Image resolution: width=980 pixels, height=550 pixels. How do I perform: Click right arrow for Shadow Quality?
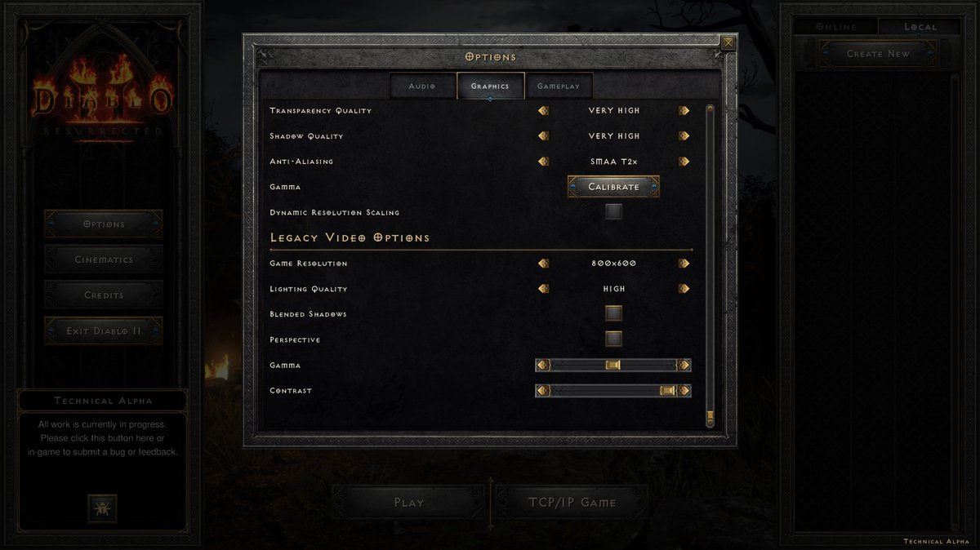tap(684, 136)
